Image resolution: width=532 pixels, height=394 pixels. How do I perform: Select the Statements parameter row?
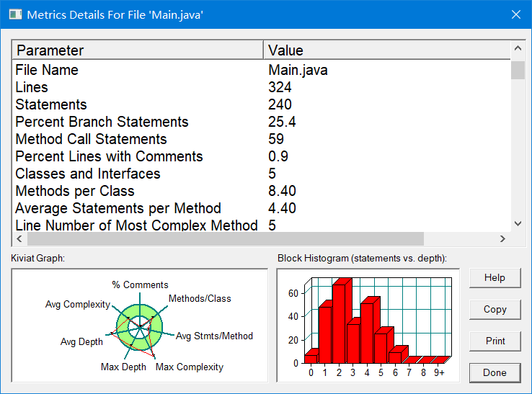261,104
